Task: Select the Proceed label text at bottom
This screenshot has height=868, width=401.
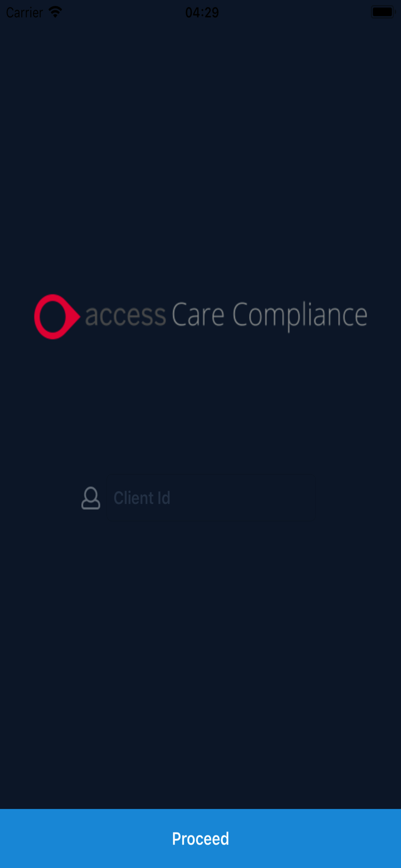Action: tap(200, 838)
